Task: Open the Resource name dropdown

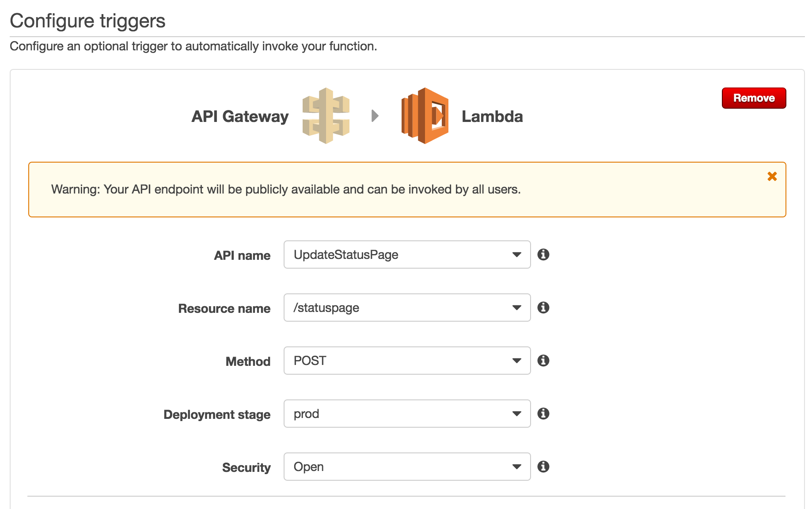Action: (407, 308)
